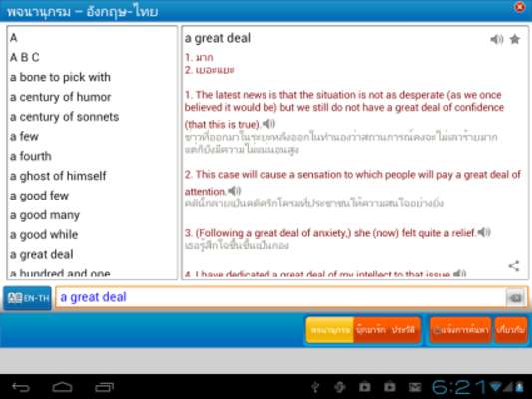Clear the search box with the delete icon
532x399 pixels.
[515, 298]
